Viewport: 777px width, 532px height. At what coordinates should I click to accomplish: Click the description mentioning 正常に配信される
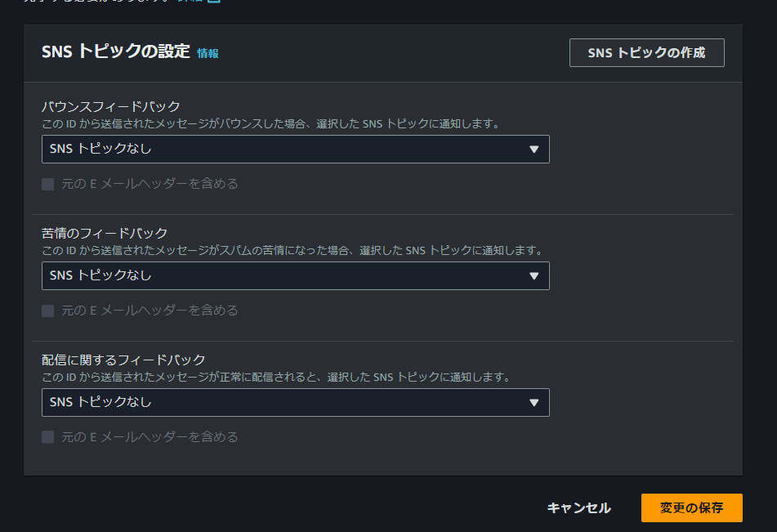coord(277,377)
